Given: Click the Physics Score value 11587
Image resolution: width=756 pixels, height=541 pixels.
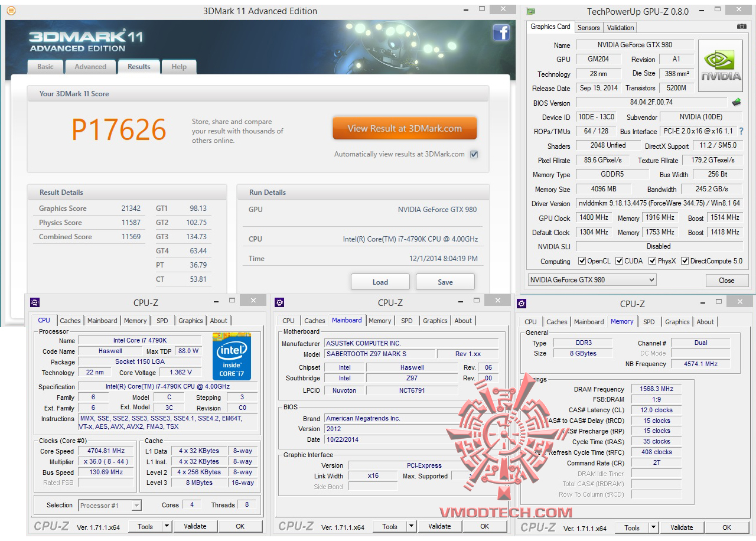Looking at the screenshot, I should pos(131,223).
